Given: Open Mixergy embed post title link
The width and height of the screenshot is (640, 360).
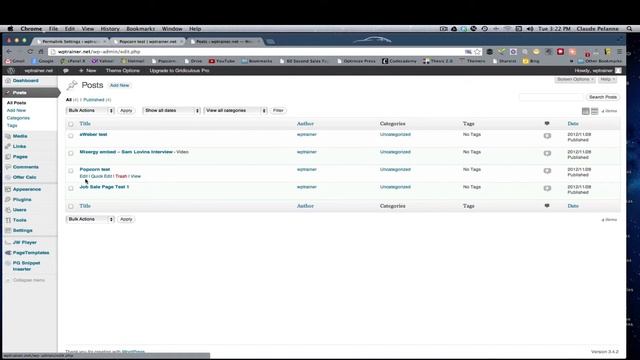Looking at the screenshot, I should [x=126, y=152].
